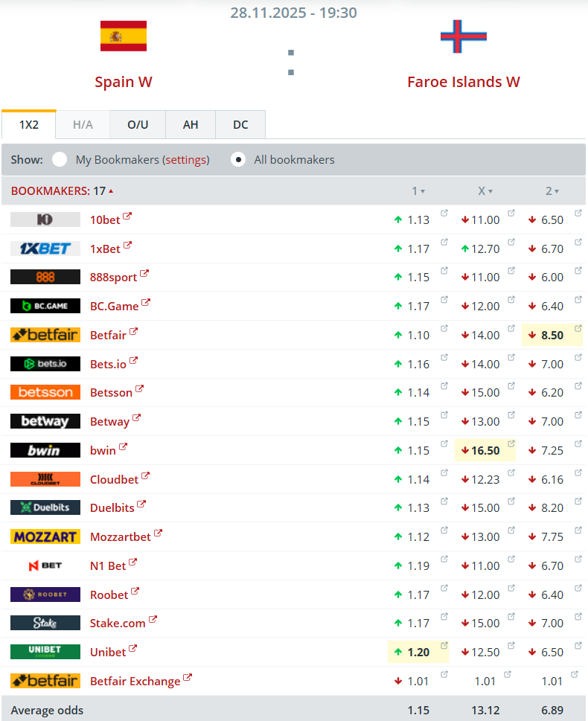The image size is (588, 721).
Task: Open the Stake.com bookmaker link
Action: (x=117, y=623)
